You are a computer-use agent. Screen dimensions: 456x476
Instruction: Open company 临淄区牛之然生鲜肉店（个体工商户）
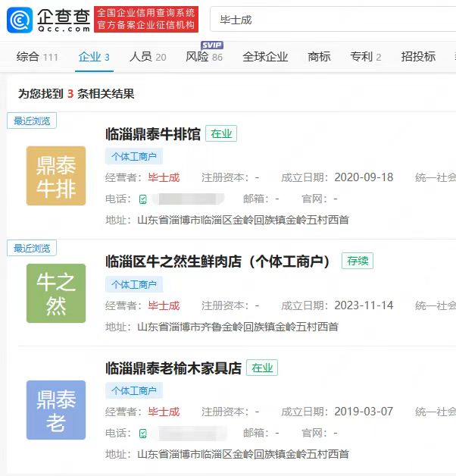(217, 261)
